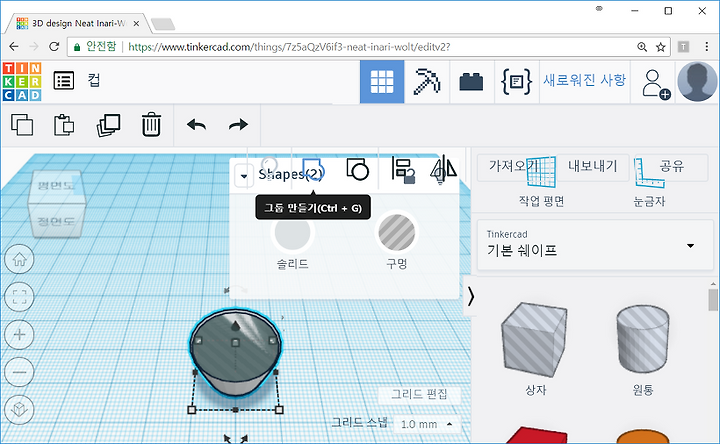
Task: Pick the orange cylinder shape
Action: tap(643, 436)
